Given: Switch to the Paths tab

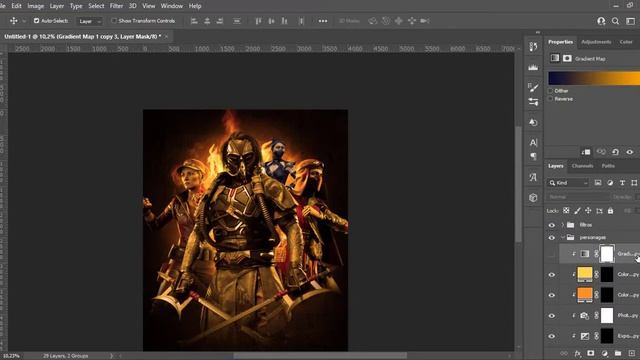Looking at the screenshot, I should point(608,166).
